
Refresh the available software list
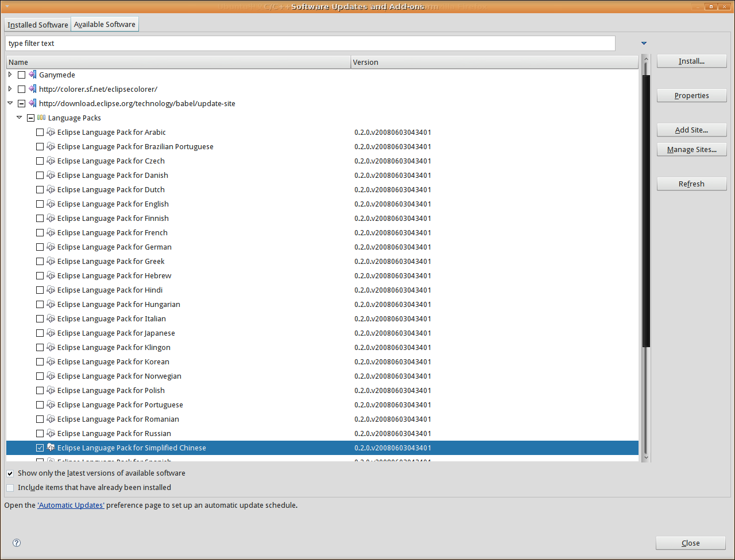[691, 184]
